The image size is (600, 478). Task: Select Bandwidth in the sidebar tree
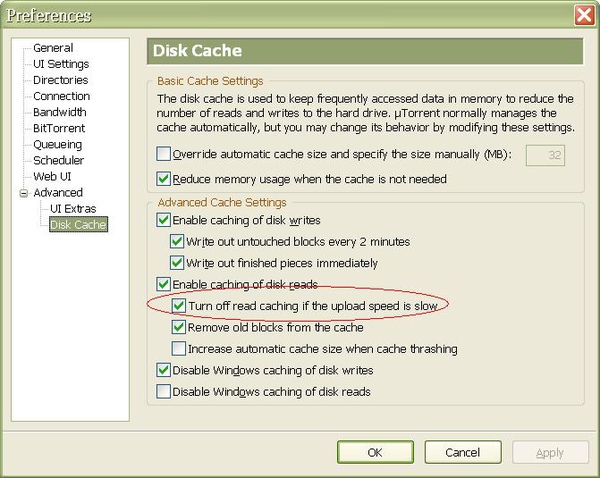click(x=59, y=112)
